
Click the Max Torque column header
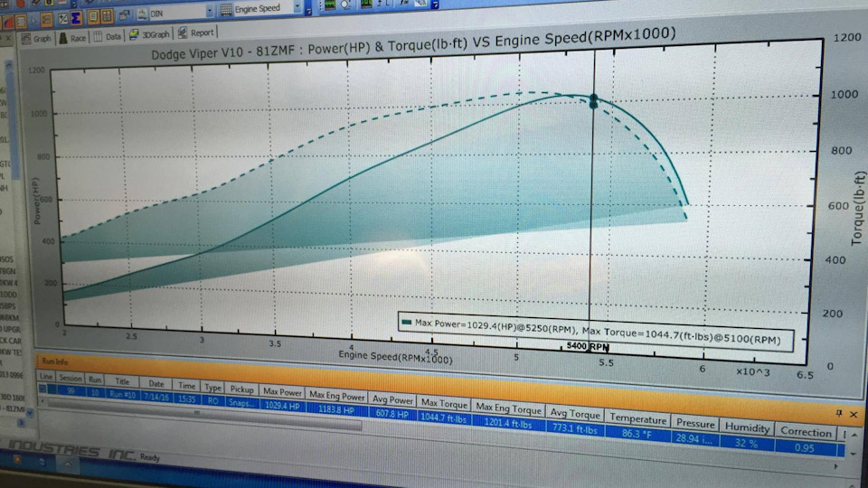click(444, 403)
